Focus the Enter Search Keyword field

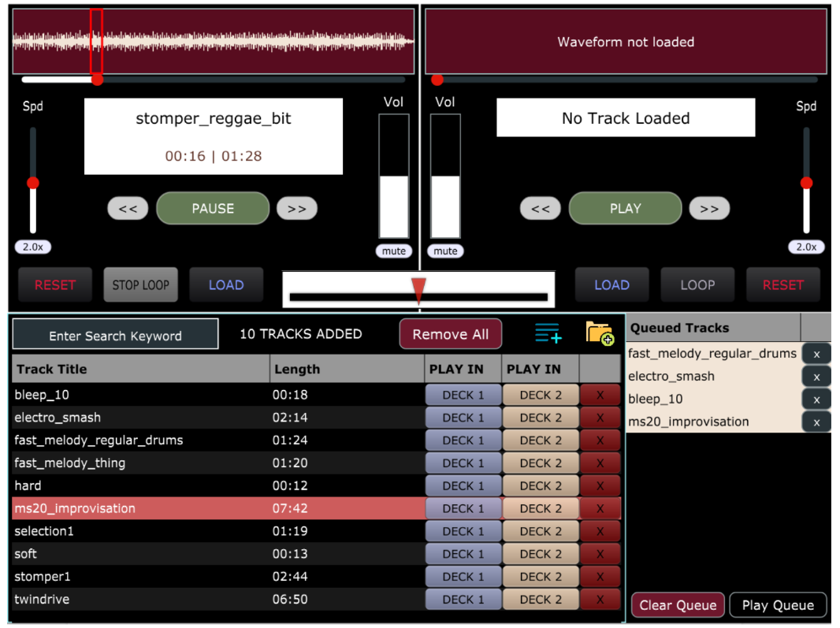tap(115, 334)
